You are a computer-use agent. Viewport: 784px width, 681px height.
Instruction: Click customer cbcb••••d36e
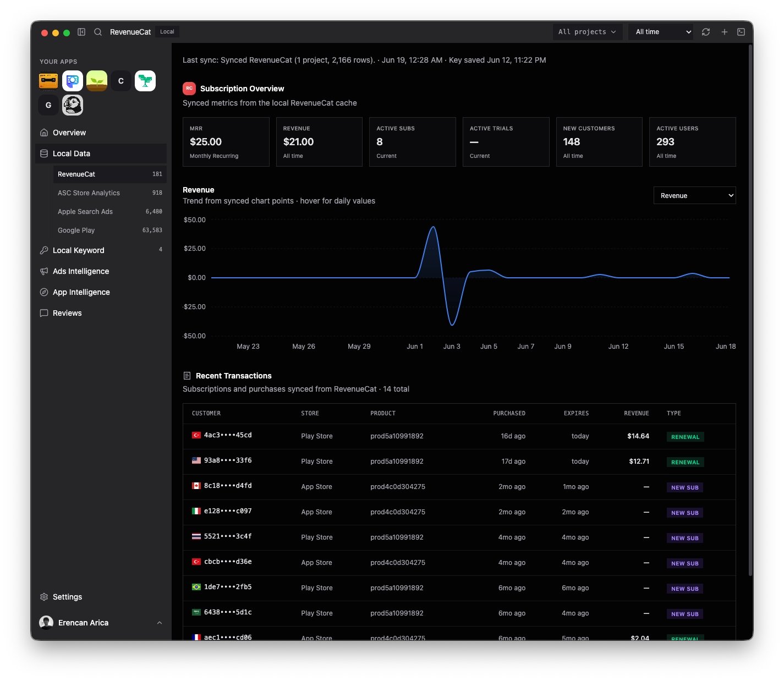pyautogui.click(x=228, y=562)
